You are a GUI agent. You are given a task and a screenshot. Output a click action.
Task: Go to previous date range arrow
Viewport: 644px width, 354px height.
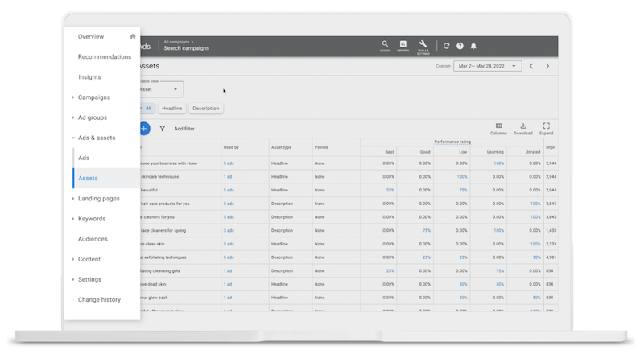[x=531, y=66]
